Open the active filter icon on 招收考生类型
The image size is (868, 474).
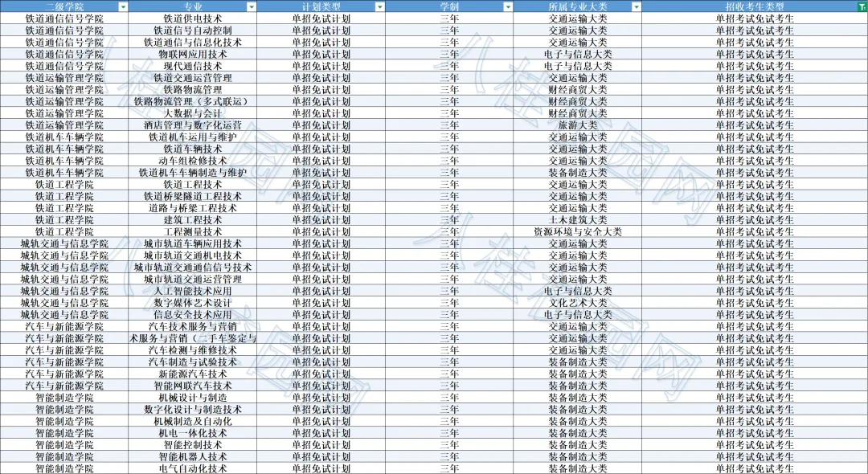pos(862,6)
